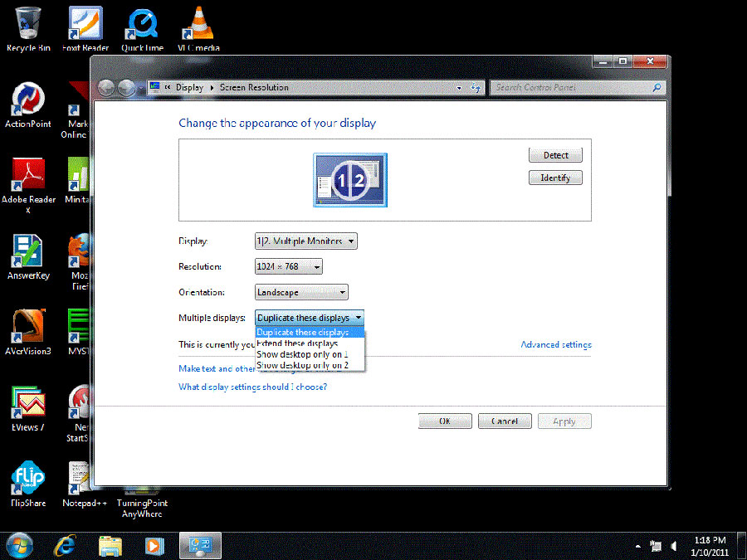Image resolution: width=747 pixels, height=560 pixels.
Task: Click the Identify button
Action: point(555,178)
